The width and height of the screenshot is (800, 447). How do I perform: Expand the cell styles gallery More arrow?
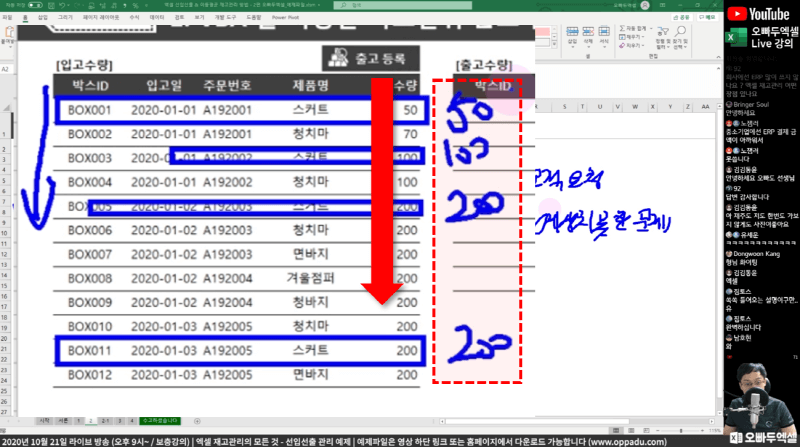(555, 45)
